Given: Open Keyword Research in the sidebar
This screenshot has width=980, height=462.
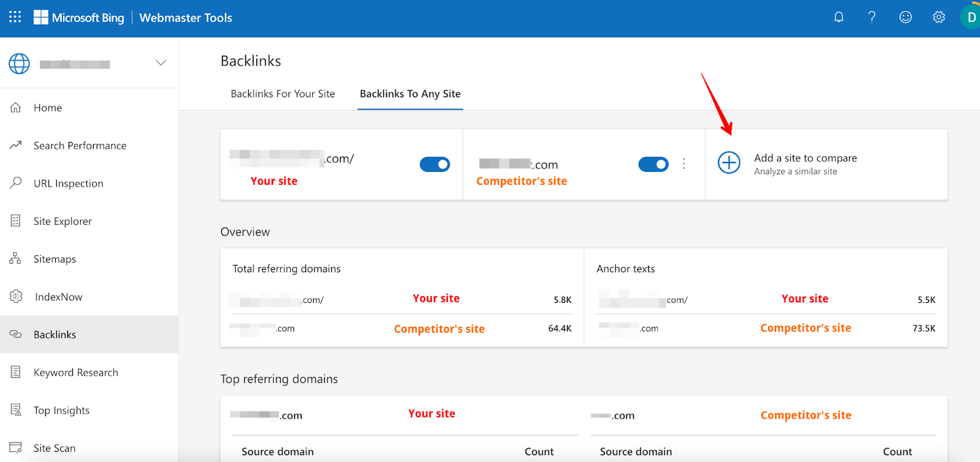Looking at the screenshot, I should pos(89,372).
